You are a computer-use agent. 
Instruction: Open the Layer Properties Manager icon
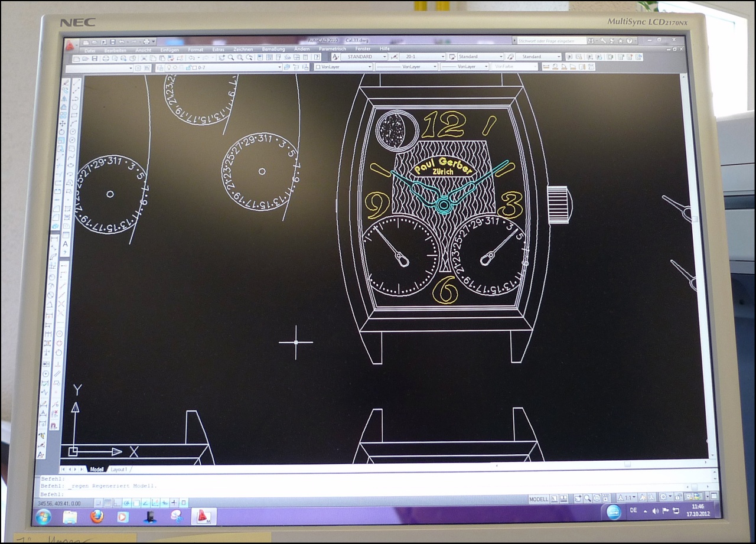pyautogui.click(x=160, y=67)
